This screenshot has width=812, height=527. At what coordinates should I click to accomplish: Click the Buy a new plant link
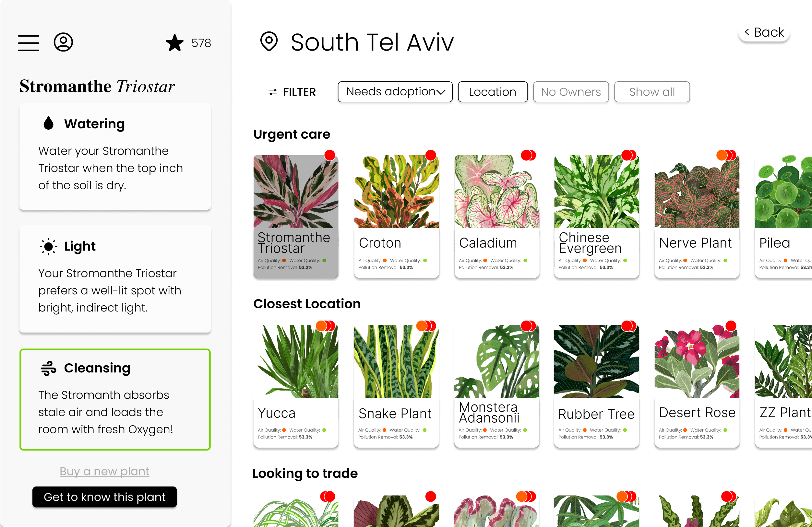tap(104, 471)
